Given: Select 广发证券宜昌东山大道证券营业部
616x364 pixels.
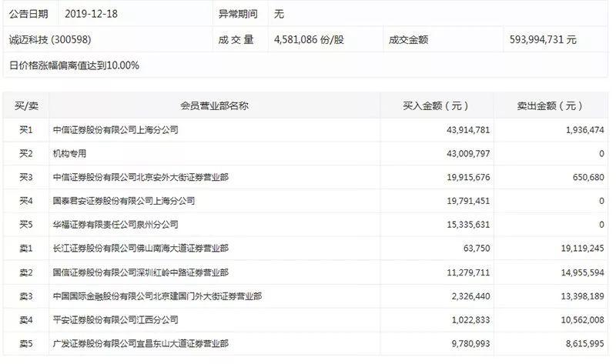Looking at the screenshot, I should (x=141, y=343).
